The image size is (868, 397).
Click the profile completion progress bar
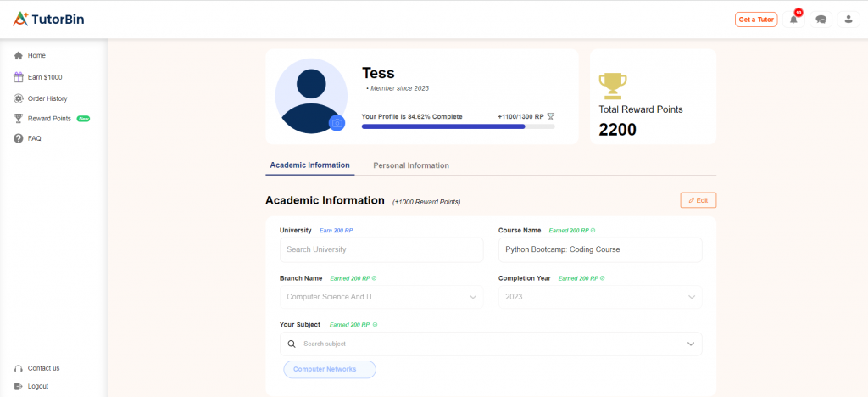[458, 126]
